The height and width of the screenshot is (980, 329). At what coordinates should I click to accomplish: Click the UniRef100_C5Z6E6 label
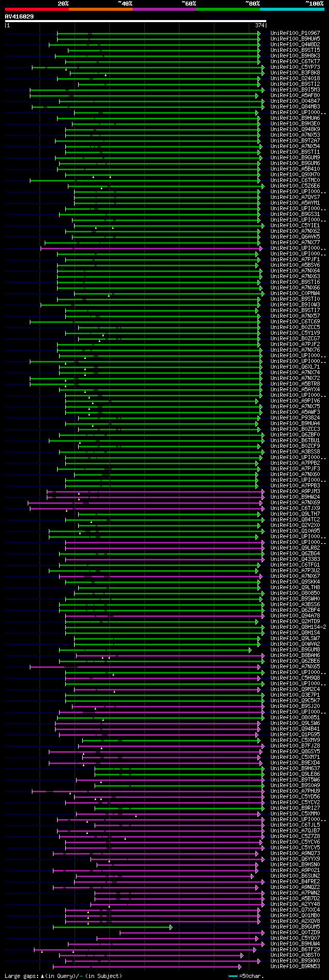pyautogui.click(x=295, y=186)
